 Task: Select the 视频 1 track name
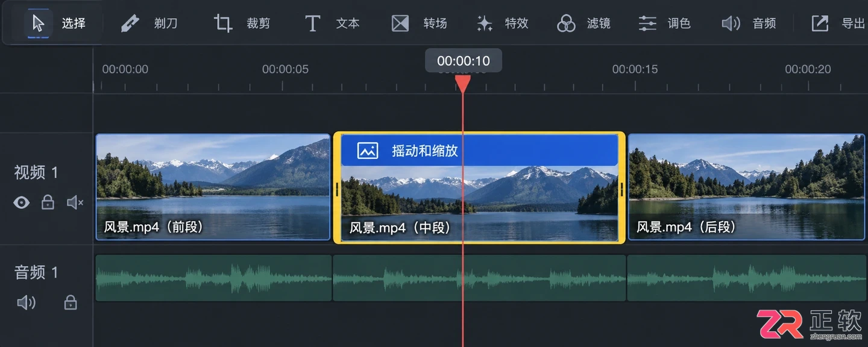click(x=36, y=173)
